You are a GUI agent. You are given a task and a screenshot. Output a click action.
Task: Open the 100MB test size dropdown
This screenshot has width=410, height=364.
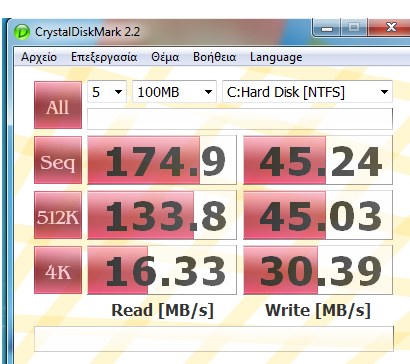pyautogui.click(x=174, y=92)
